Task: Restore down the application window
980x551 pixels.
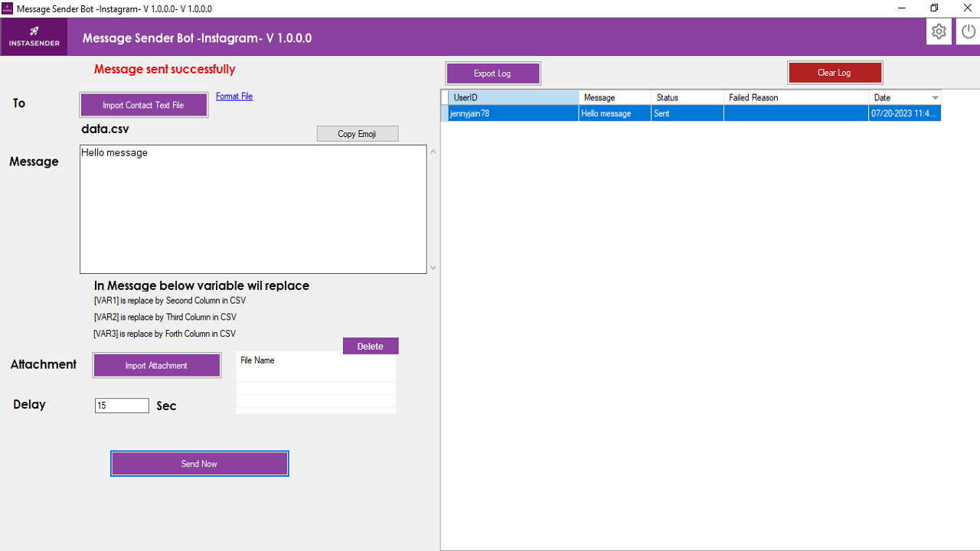Action: pos(934,8)
